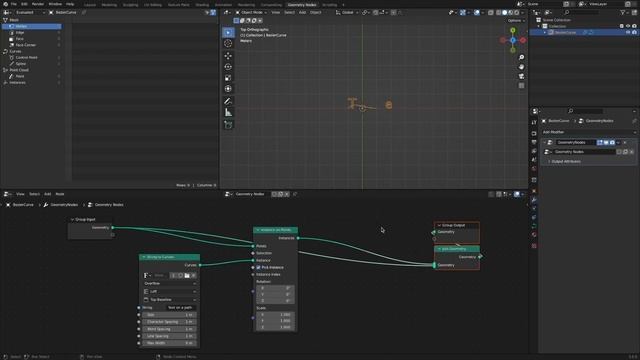Select the Face Corner domain row
This screenshot has width=640, height=360.
[x=31, y=45]
